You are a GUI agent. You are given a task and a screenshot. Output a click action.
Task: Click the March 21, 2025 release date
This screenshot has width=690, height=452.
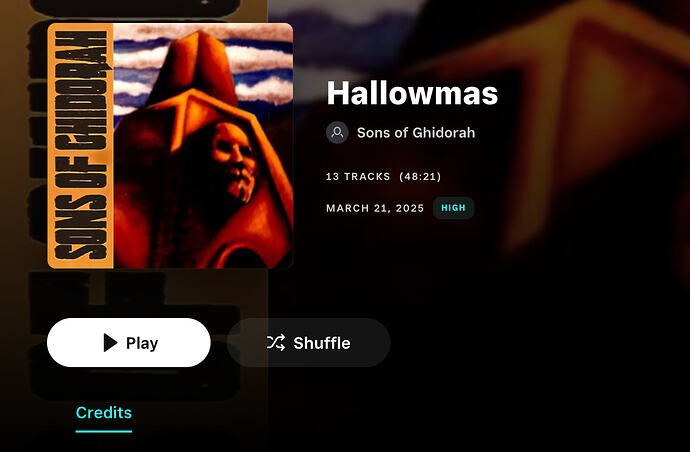click(x=375, y=208)
